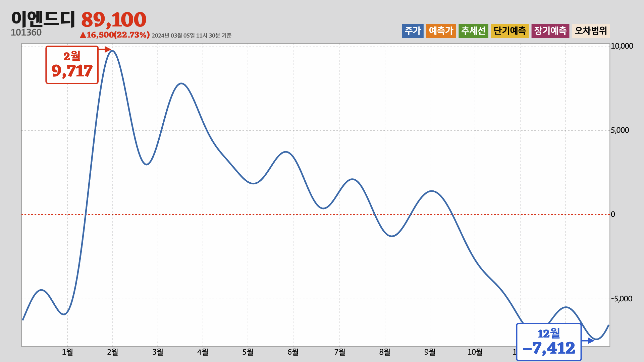Click the 4월 x-axis label
Viewport: 644px width, 362px height.
[203, 352]
